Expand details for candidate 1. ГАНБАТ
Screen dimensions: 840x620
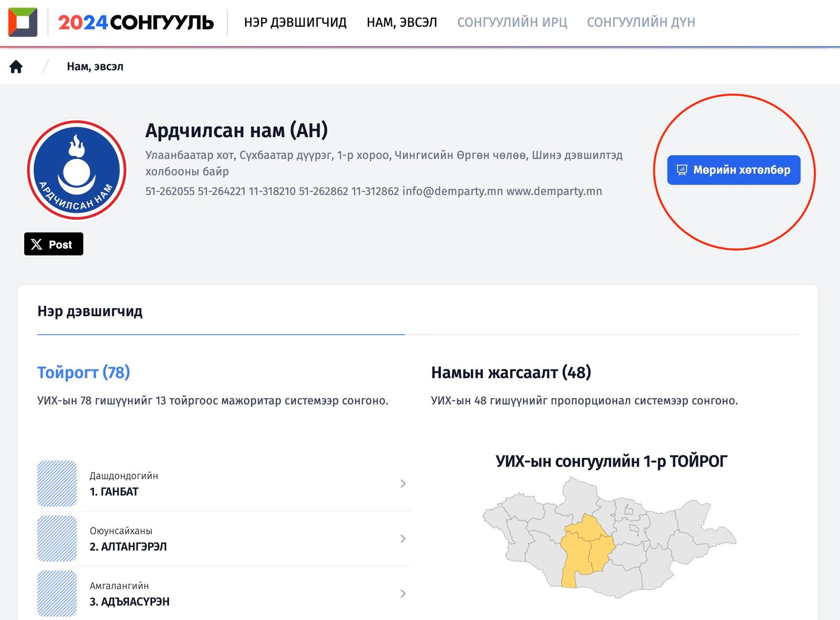coord(403,483)
